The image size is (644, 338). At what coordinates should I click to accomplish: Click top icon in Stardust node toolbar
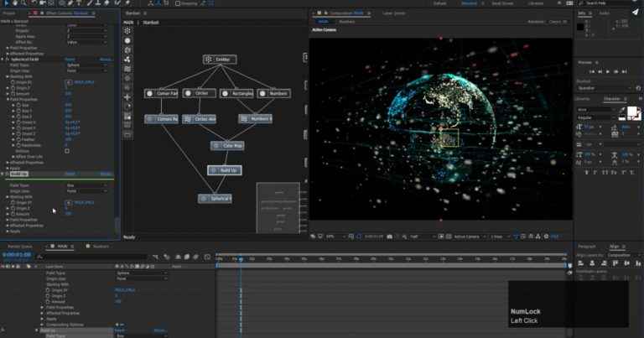[x=127, y=29]
